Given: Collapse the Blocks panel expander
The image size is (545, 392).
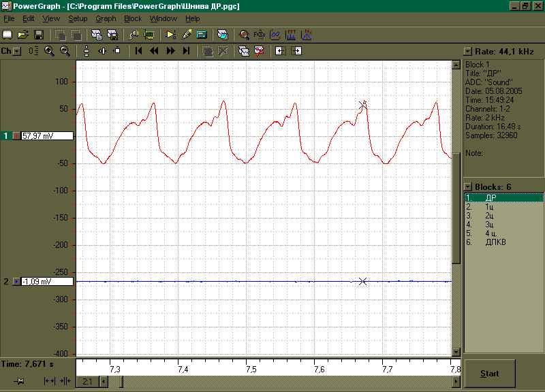Looking at the screenshot, I should coord(468,186).
